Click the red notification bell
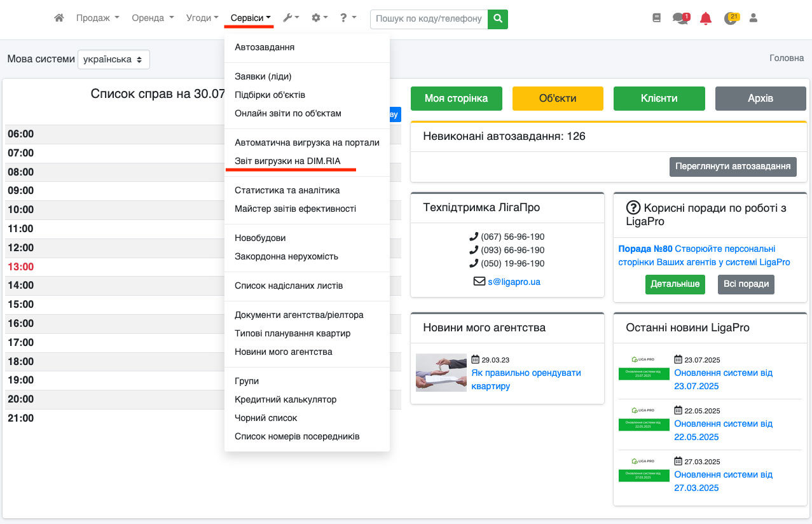 point(705,18)
